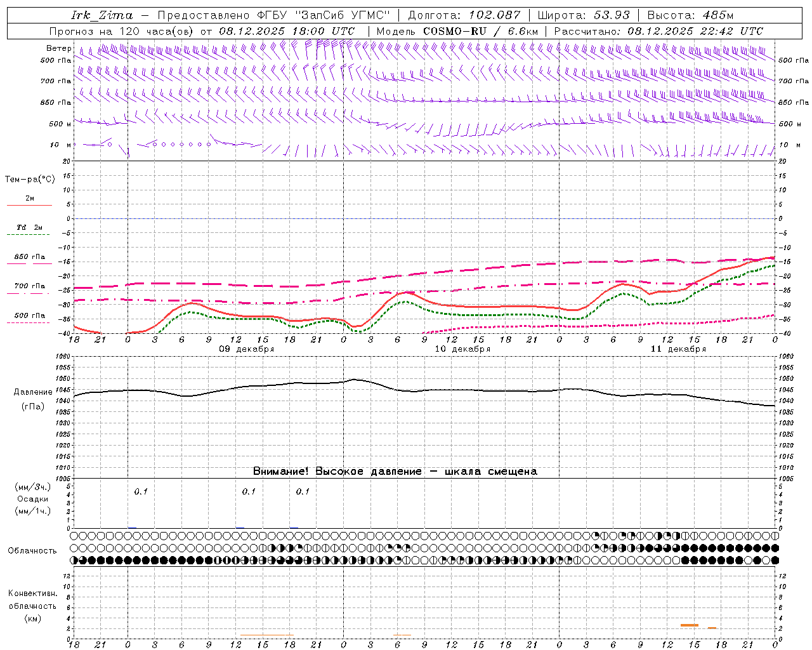Click calculated time 08.12.2025 22:42 UTC
Image resolution: width=812 pixels, height=650 pixels.
coord(695,31)
